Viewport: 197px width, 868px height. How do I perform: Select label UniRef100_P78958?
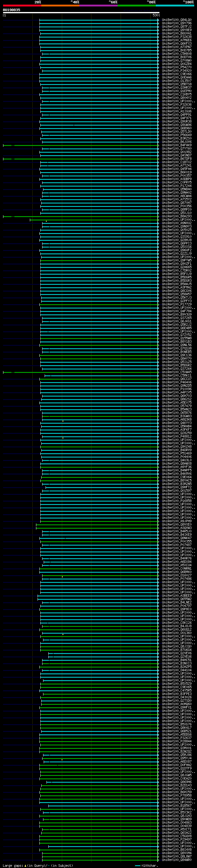177,795
